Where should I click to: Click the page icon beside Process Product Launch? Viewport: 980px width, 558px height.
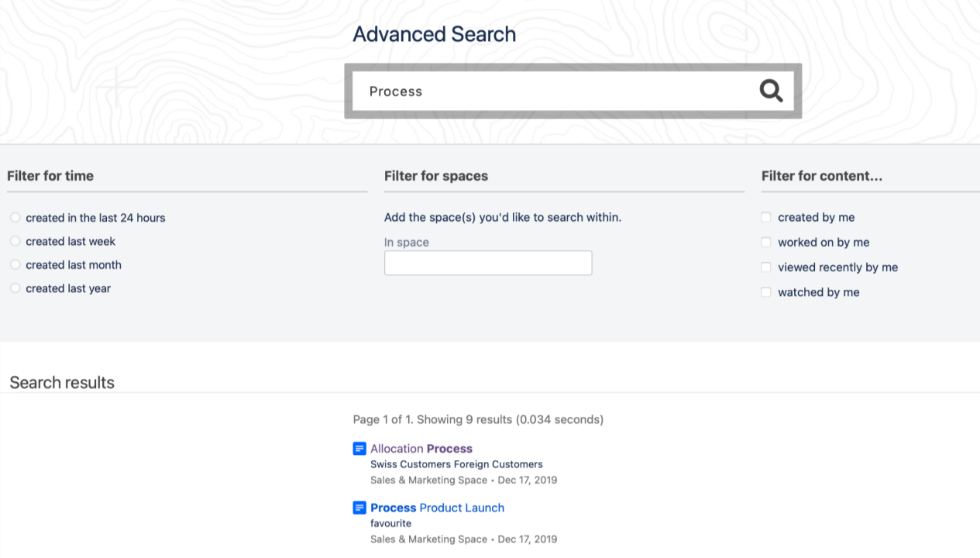pos(359,508)
